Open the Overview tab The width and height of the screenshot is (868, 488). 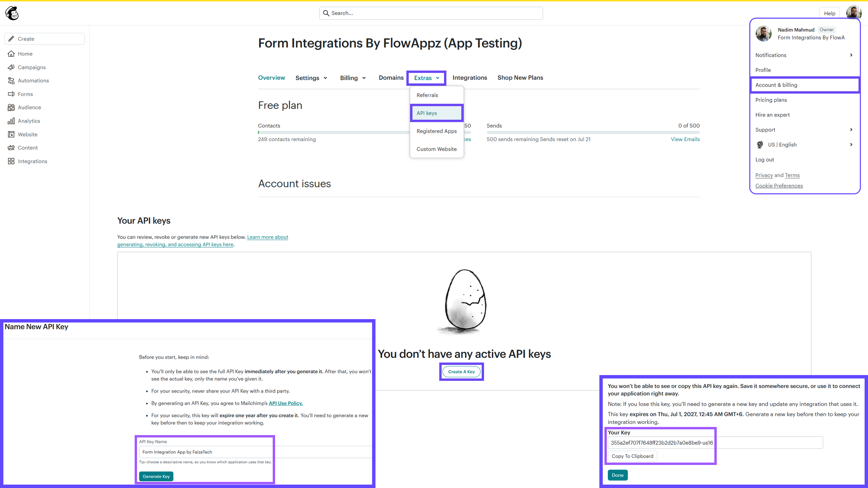pos(271,78)
